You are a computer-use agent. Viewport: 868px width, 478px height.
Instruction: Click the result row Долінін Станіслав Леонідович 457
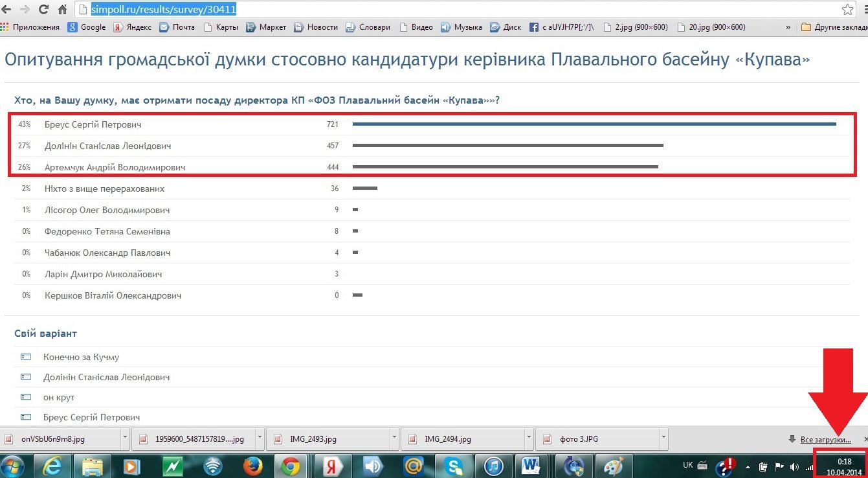tap(432, 146)
